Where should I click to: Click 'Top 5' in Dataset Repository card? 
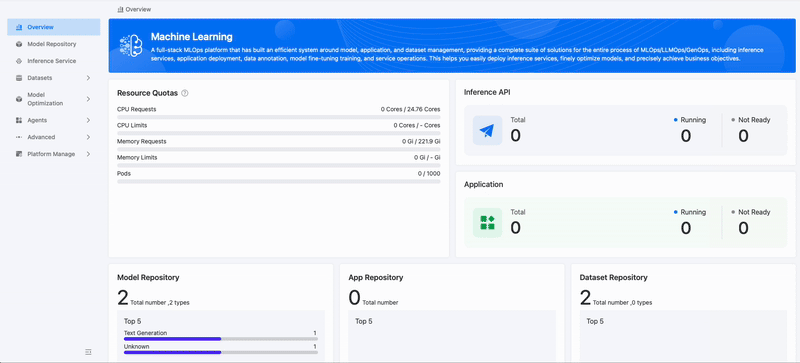pyautogui.click(x=595, y=322)
